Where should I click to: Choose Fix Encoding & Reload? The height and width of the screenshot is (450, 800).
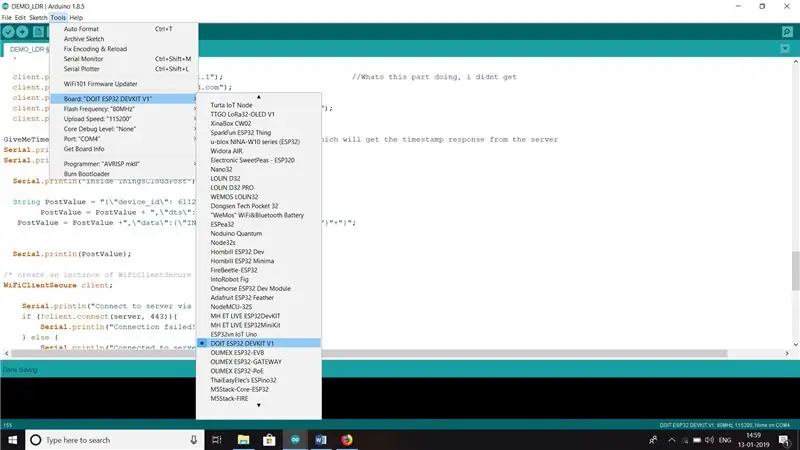click(x=124, y=49)
